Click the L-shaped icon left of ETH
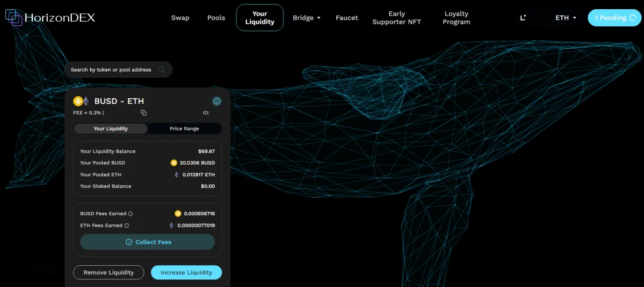This screenshot has height=287, width=644. [x=522, y=18]
